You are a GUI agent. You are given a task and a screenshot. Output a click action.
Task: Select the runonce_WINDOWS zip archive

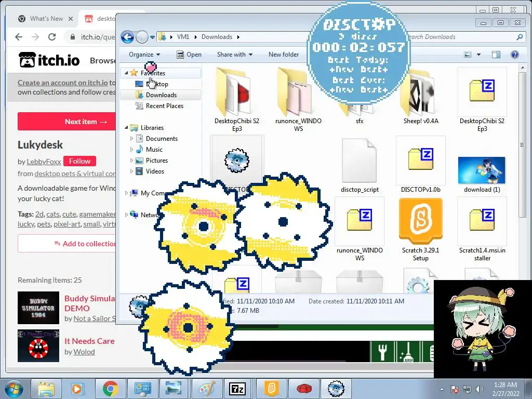(360, 229)
